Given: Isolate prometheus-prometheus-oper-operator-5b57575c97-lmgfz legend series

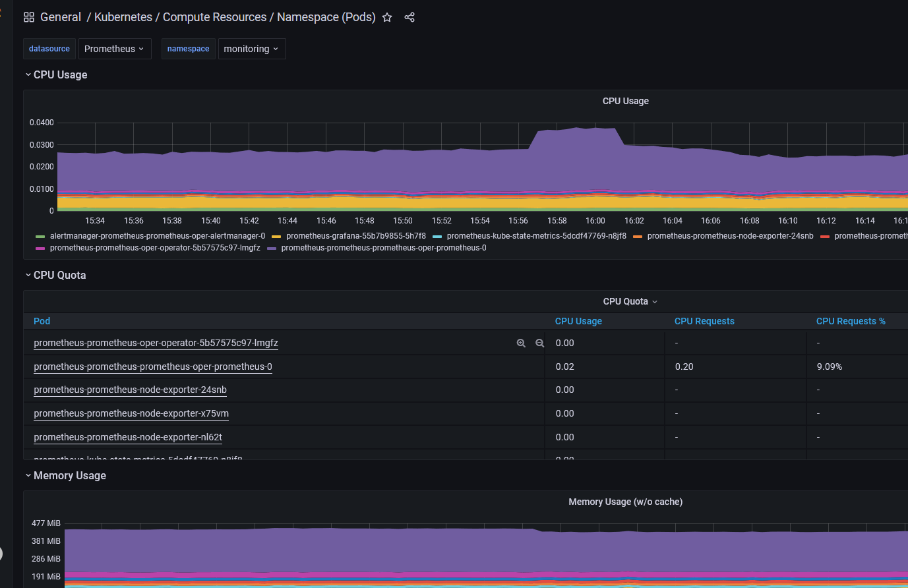Looking at the screenshot, I should coord(155,248).
